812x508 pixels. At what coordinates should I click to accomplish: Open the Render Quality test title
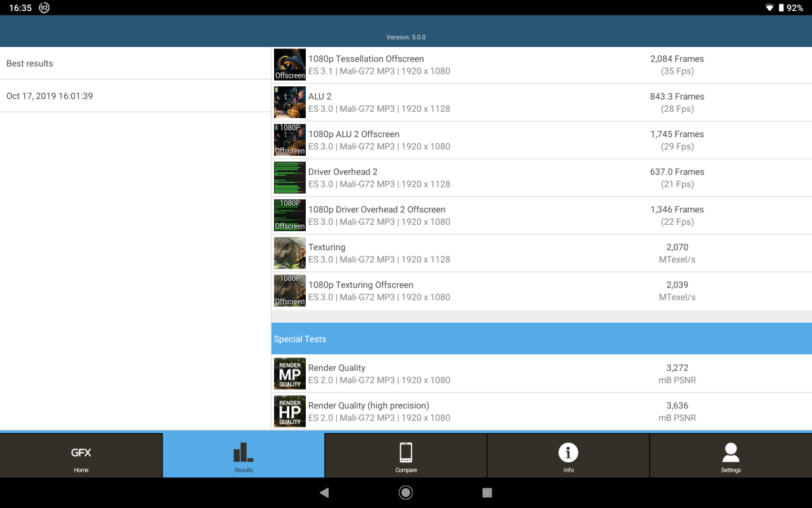337,368
